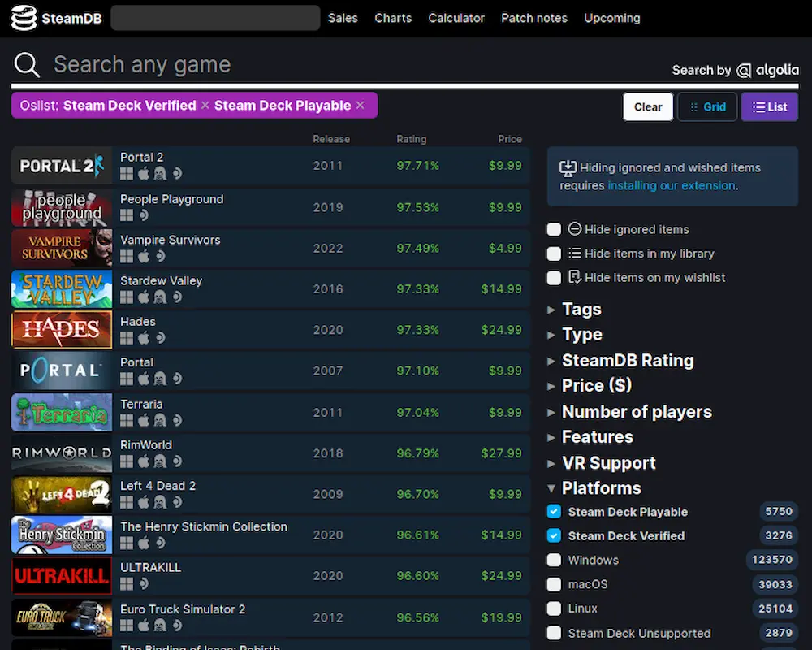Open Portal 2 thumbnail
Screen dimensions: 812x650
tap(62, 166)
